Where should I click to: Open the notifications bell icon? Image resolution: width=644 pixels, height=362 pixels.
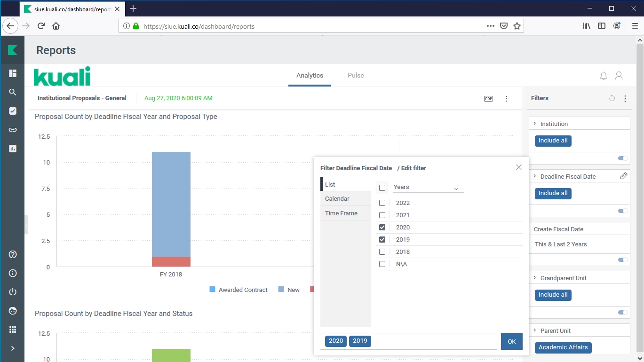pyautogui.click(x=604, y=76)
